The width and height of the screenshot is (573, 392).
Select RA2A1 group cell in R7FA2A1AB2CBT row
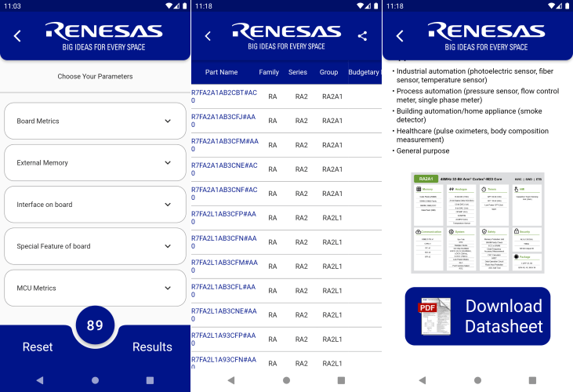click(332, 96)
